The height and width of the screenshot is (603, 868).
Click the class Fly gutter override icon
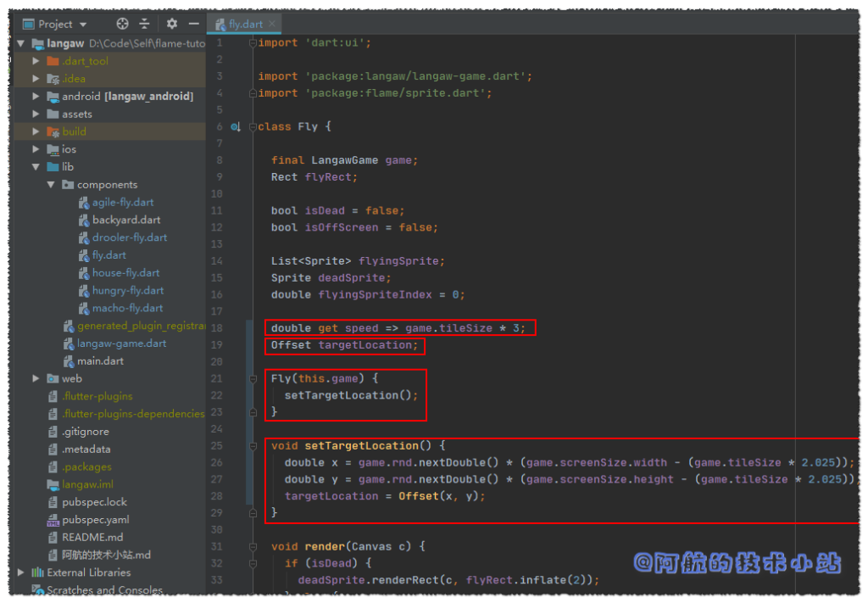236,127
